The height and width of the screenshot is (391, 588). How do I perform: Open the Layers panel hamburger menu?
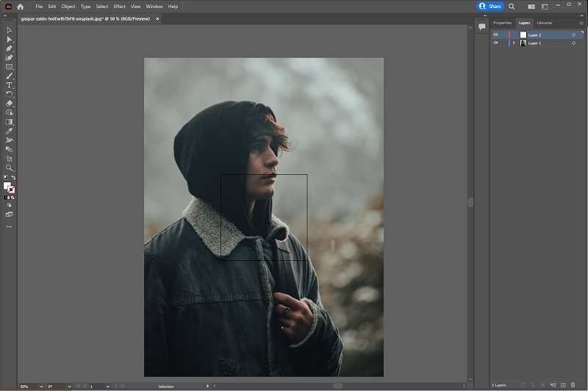click(x=581, y=23)
